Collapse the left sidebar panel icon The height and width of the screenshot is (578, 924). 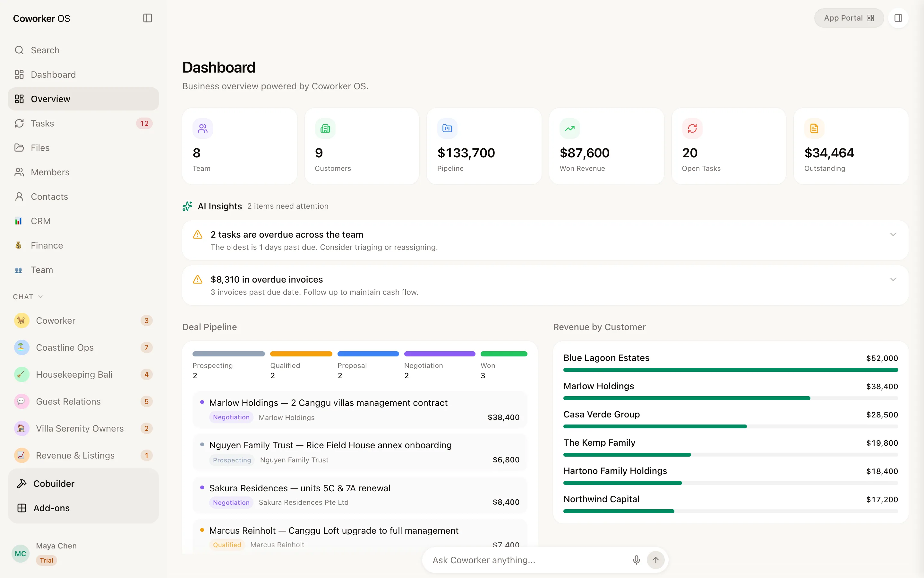[x=147, y=18]
